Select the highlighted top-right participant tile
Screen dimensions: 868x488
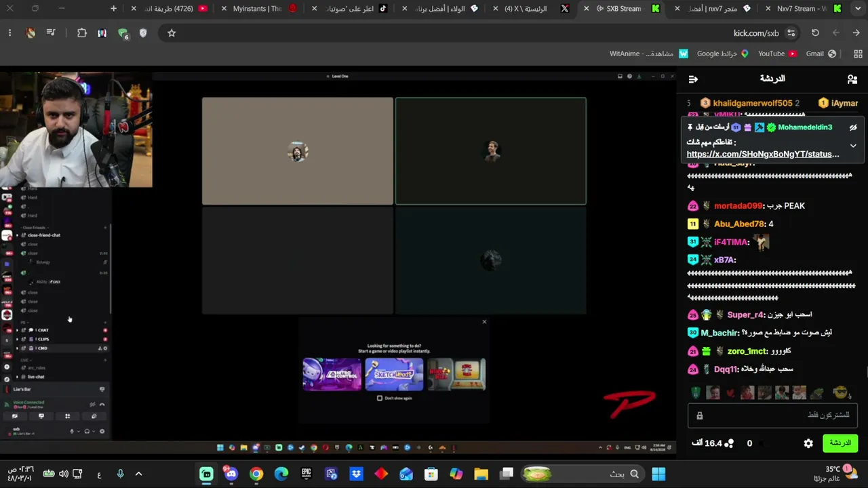491,151
